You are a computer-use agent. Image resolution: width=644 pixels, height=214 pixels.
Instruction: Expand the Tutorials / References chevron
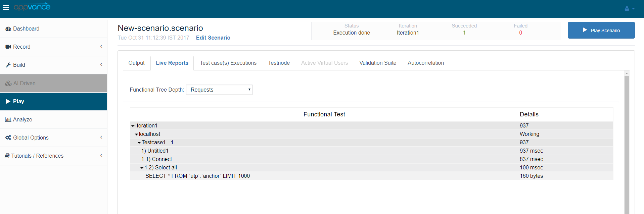[x=101, y=155]
